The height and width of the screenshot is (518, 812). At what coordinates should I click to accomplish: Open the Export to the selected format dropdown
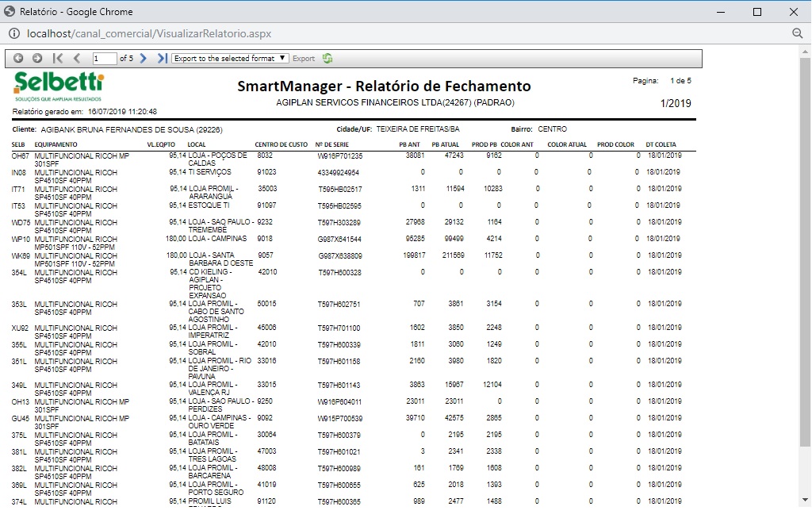[230, 59]
